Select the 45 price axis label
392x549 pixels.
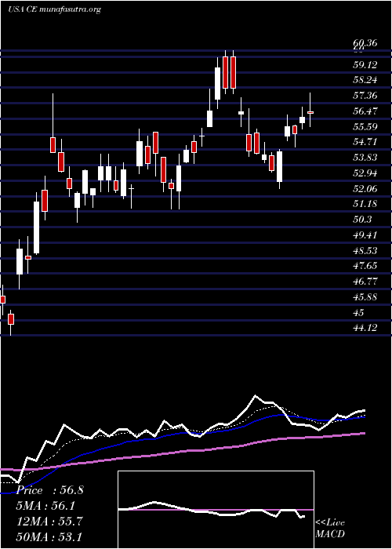click(359, 313)
